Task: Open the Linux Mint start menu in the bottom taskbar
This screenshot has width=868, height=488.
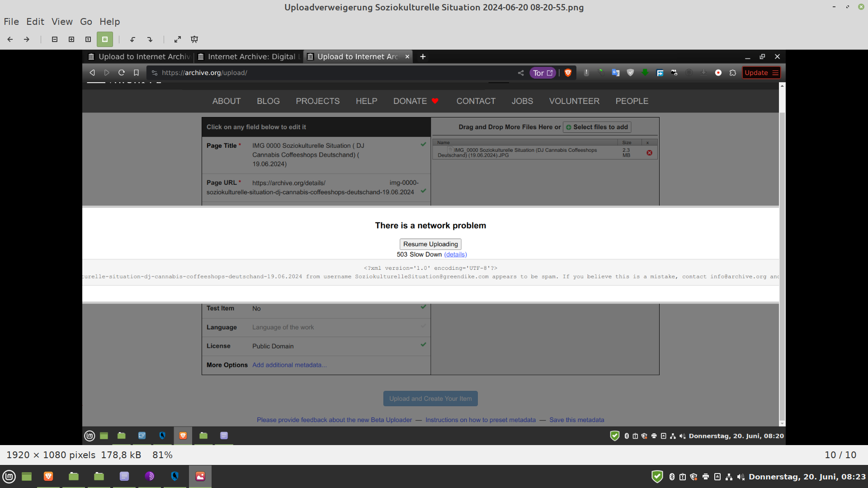Action: click(x=9, y=476)
